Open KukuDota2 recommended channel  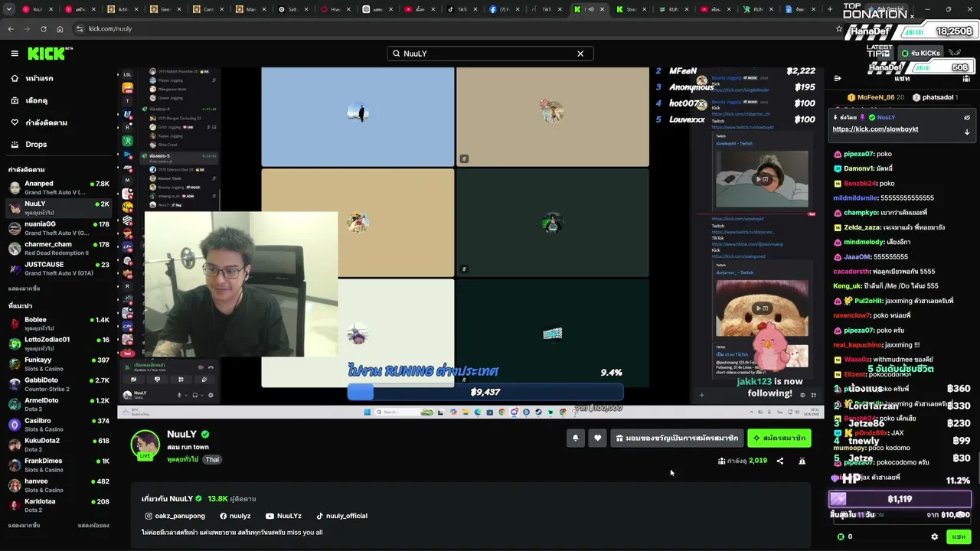coord(59,445)
